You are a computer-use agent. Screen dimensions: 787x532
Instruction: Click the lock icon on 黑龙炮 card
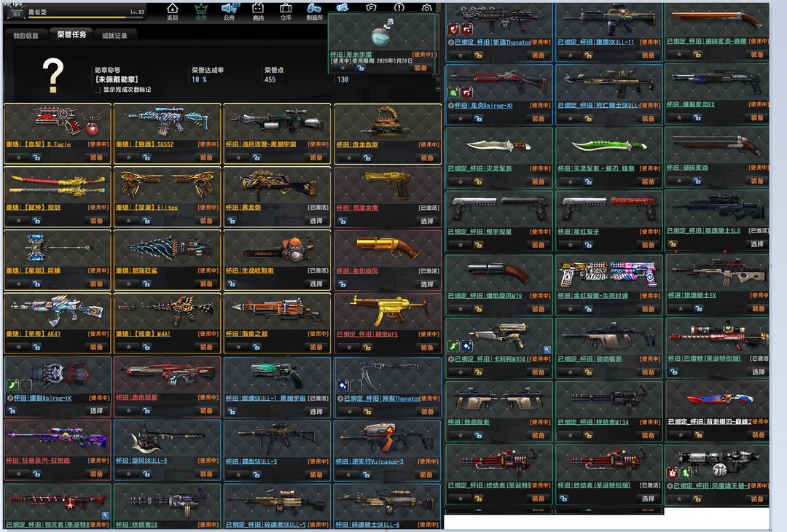232,221
